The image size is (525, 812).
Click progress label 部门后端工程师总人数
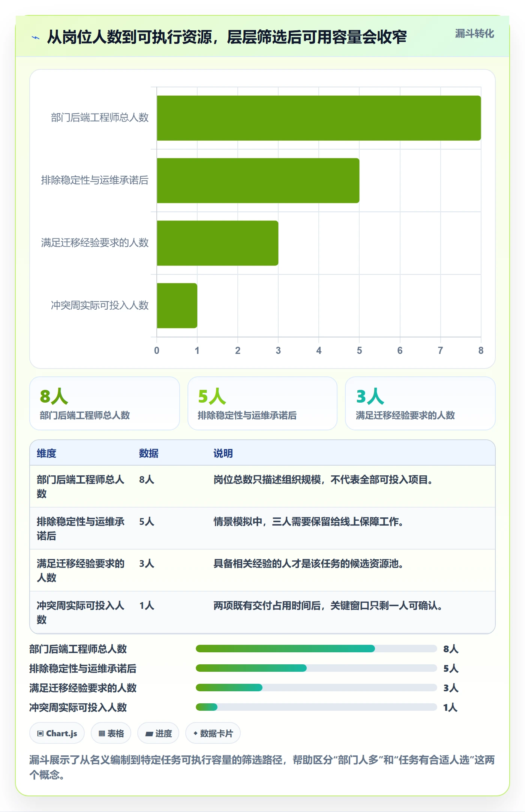tap(78, 649)
